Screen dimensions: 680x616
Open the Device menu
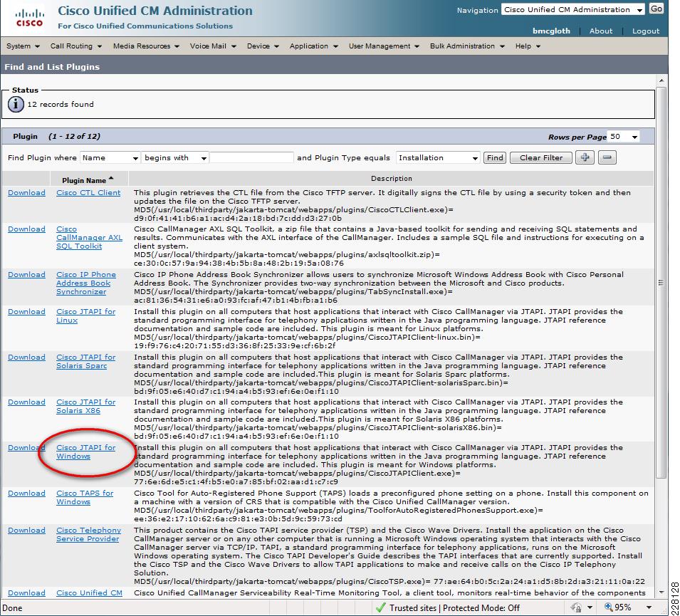point(263,46)
